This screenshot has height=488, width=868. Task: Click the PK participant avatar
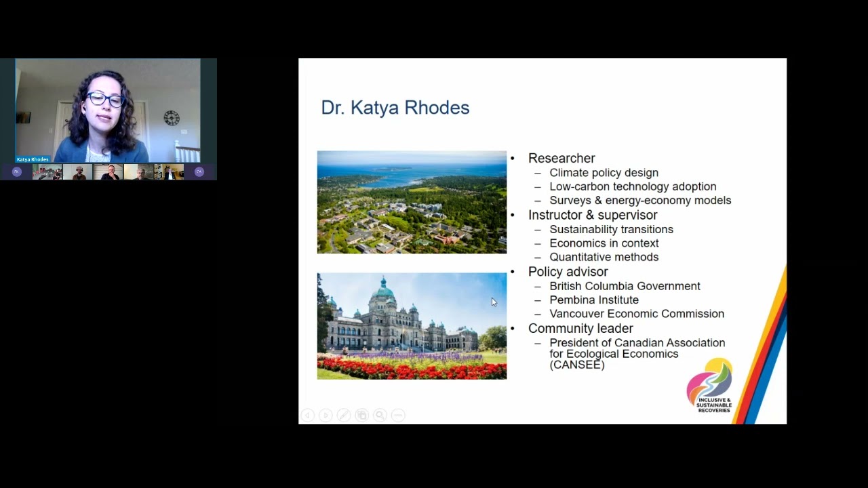[x=16, y=171]
